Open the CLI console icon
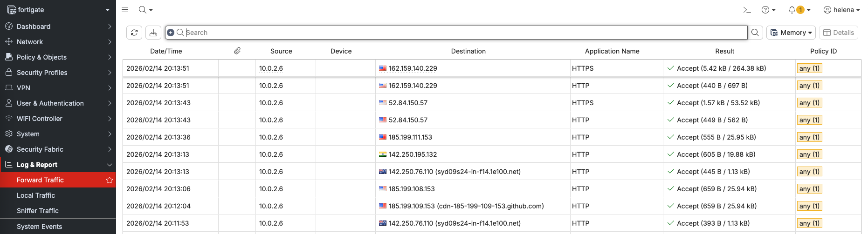The image size is (868, 234). coord(747,10)
